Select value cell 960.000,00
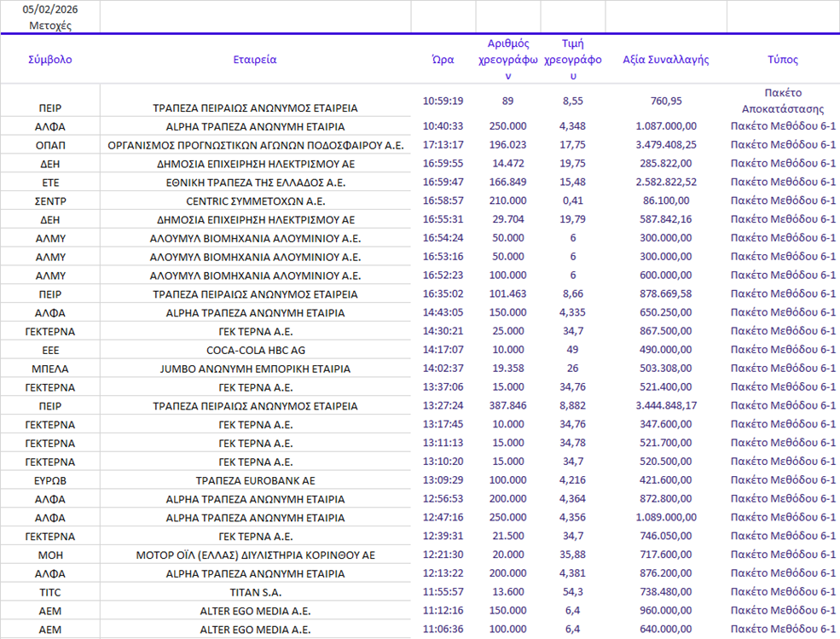 pos(666,611)
